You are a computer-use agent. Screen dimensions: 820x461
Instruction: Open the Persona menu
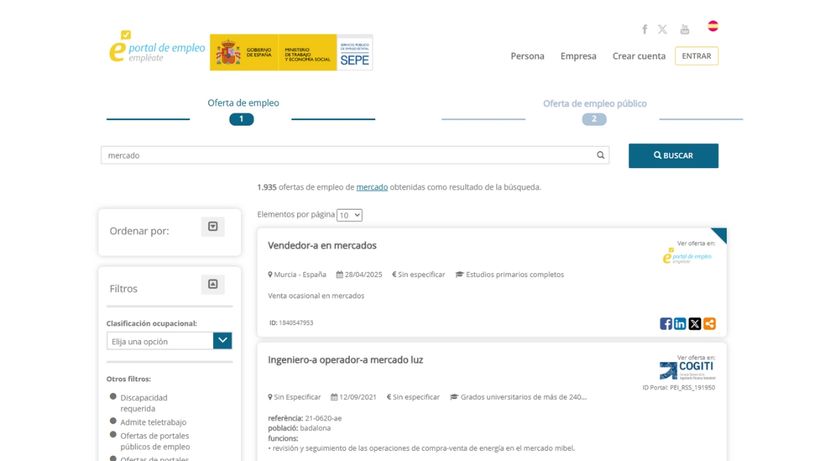click(527, 56)
